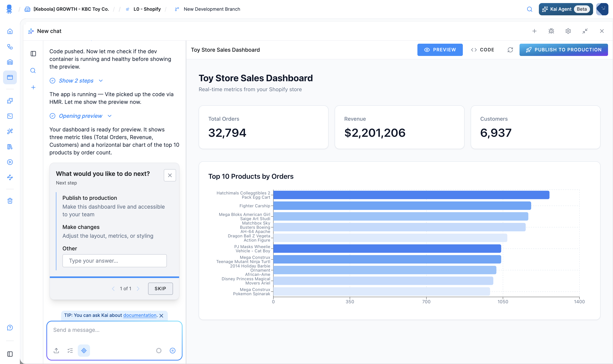This screenshot has height=364, width=613.
Task: Open chat settings gear icon
Action: (568, 31)
